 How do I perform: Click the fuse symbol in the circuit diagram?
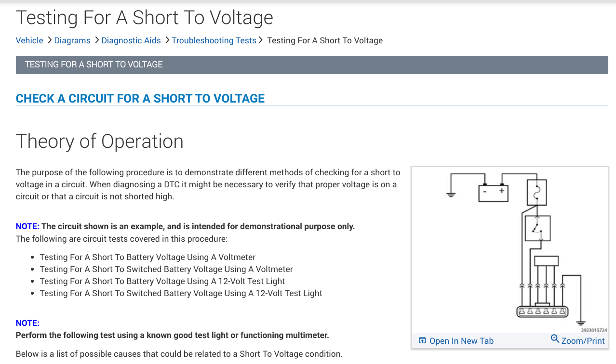point(535,193)
